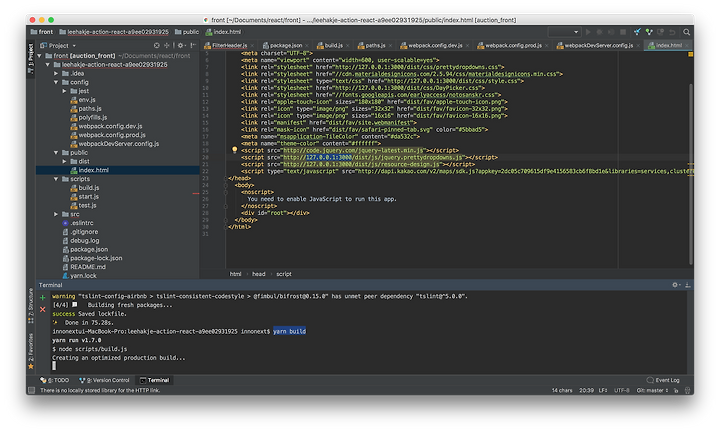Expand the dist folder
The height and width of the screenshot is (432, 720).
pyautogui.click(x=64, y=161)
